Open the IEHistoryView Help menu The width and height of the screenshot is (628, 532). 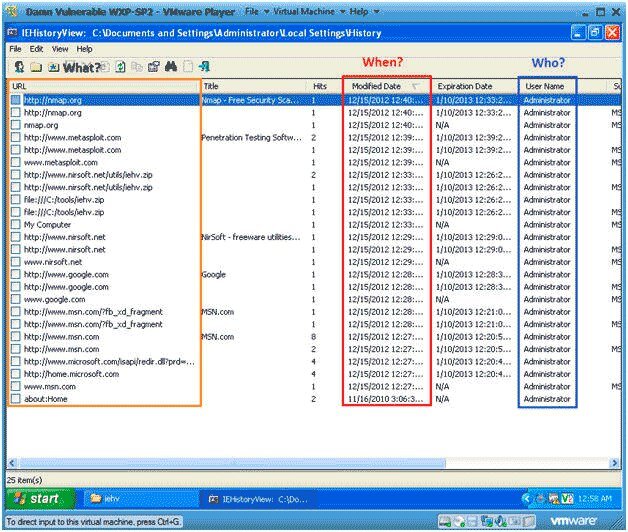click(84, 49)
